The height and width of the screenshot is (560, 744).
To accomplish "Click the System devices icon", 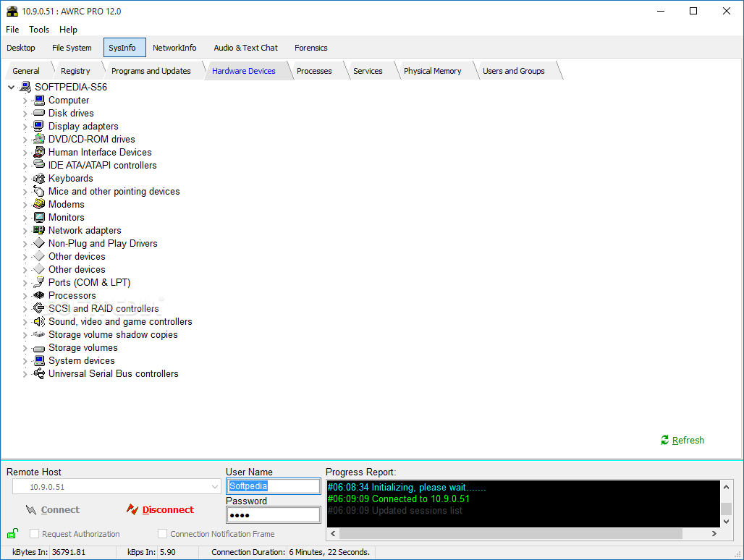I will pyautogui.click(x=39, y=361).
